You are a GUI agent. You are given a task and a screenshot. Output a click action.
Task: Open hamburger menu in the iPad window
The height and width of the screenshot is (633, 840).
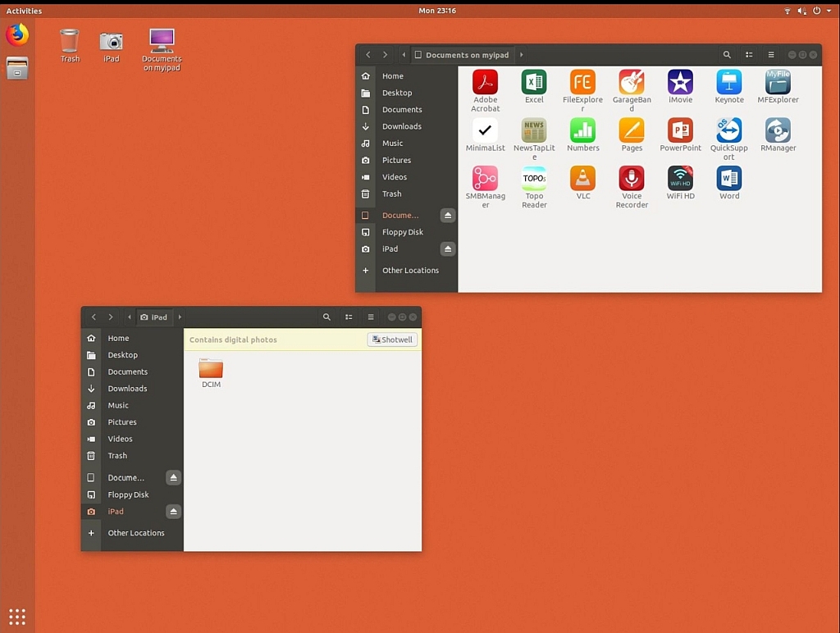[x=371, y=317]
